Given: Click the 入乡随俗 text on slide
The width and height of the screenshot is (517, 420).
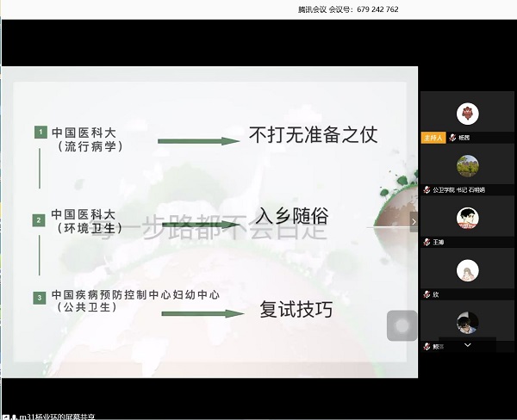Looking at the screenshot, I should coord(289,216).
